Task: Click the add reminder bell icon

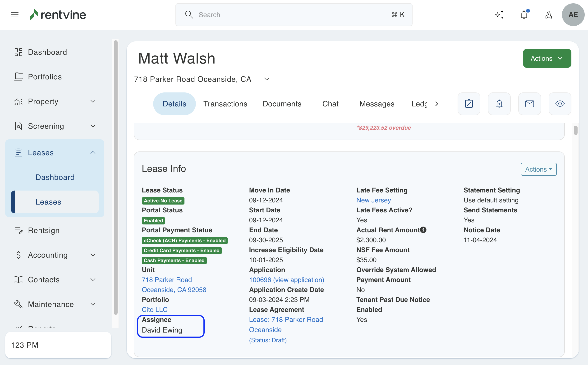Action: click(499, 104)
